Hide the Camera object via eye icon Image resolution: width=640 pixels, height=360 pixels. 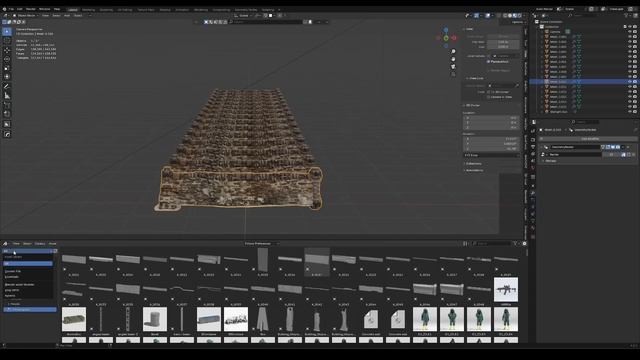click(x=630, y=32)
